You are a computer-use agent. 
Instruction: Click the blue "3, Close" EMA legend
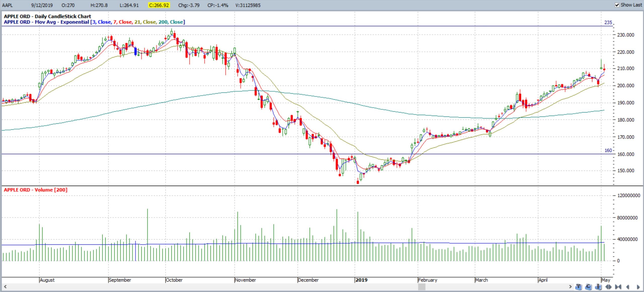[102, 22]
